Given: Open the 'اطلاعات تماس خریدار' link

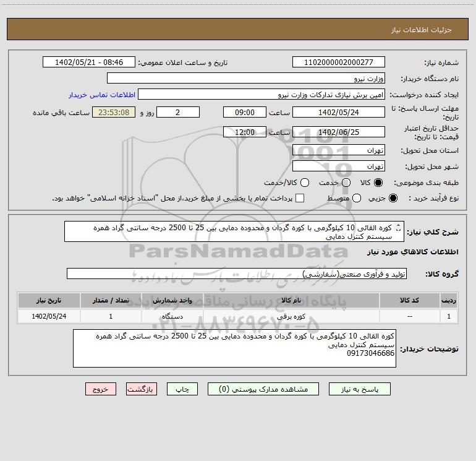Looking at the screenshot, I should click(102, 95).
